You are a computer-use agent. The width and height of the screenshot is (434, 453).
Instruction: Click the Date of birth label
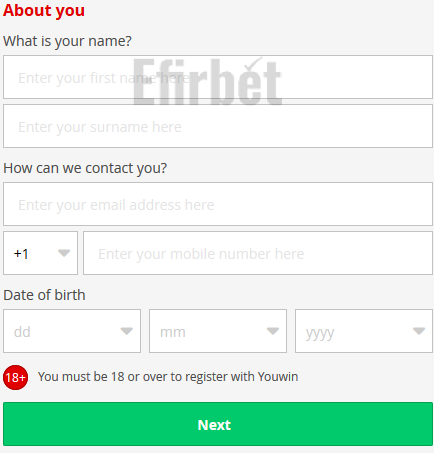coord(44,295)
